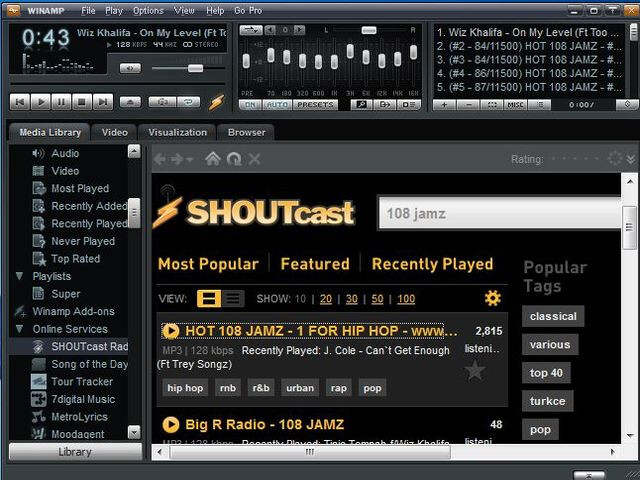Collapse the Online Services tree node
This screenshot has height=480, width=640.
point(19,329)
